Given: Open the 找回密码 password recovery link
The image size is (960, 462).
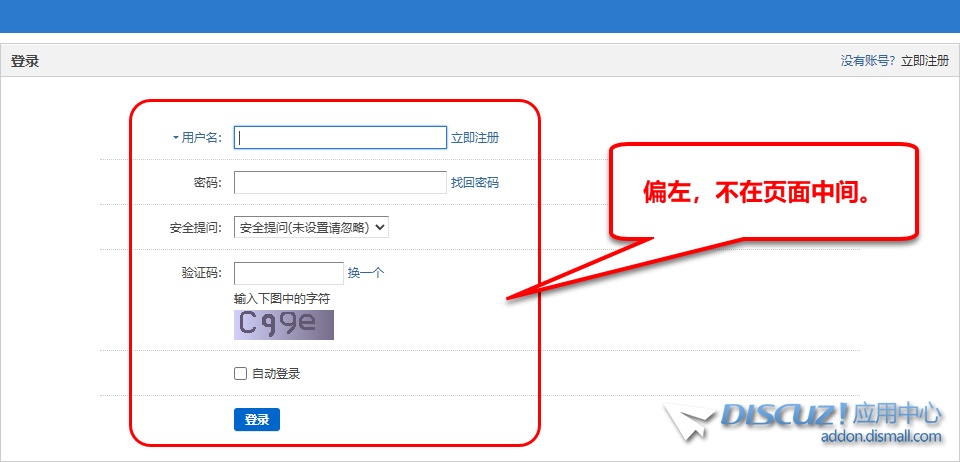Looking at the screenshot, I should [x=474, y=183].
